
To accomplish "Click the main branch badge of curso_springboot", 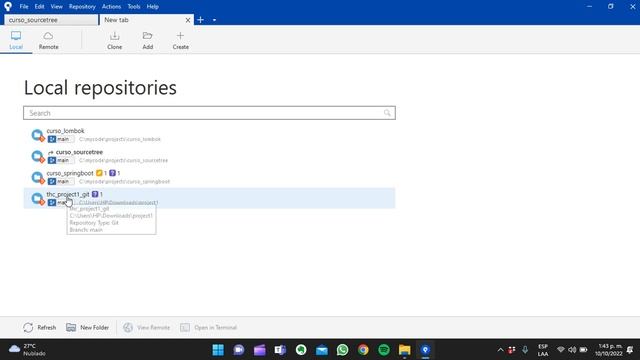I will pos(61,182).
